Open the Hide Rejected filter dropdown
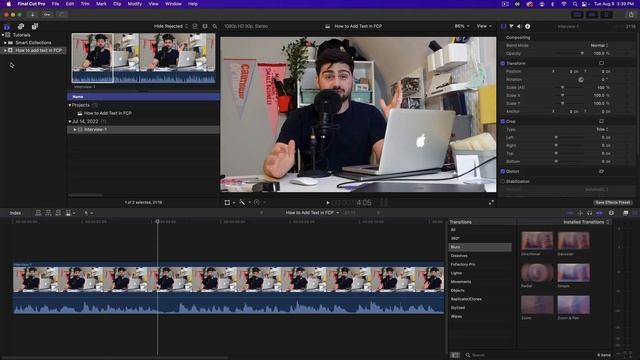Viewport: 640px width, 360px height. (171, 26)
